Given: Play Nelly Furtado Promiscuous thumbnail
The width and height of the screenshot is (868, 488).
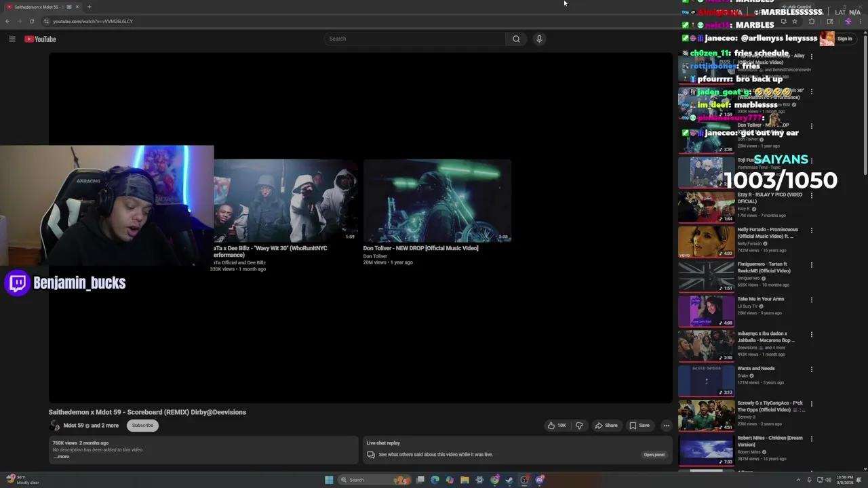Looking at the screenshot, I should coord(706,241).
